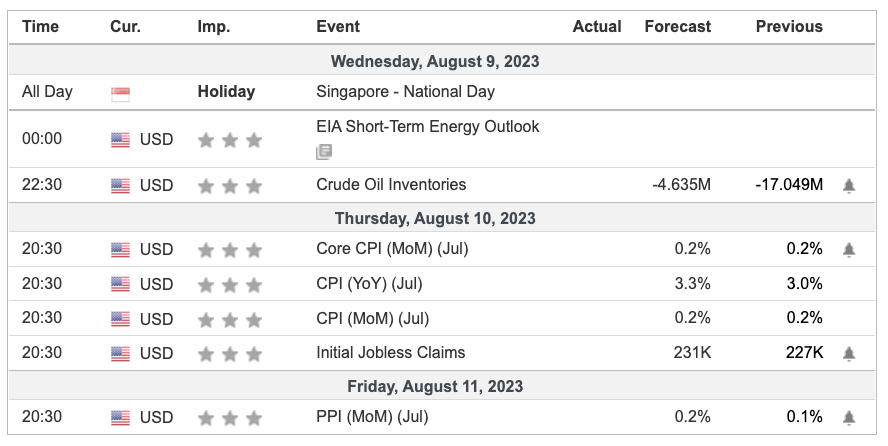Set alert bell for Core CPI (MoM)
The image size is (888, 446).
849,249
